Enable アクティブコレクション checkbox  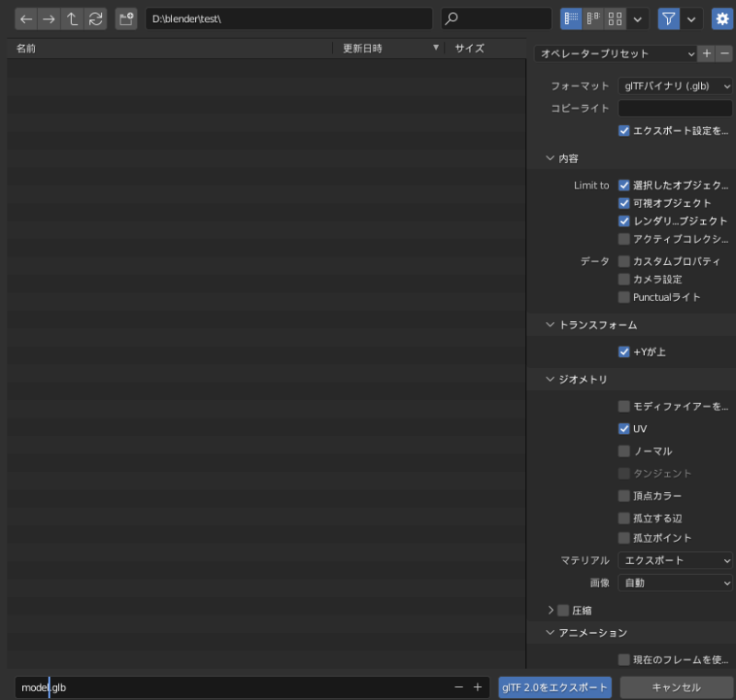coord(624,239)
